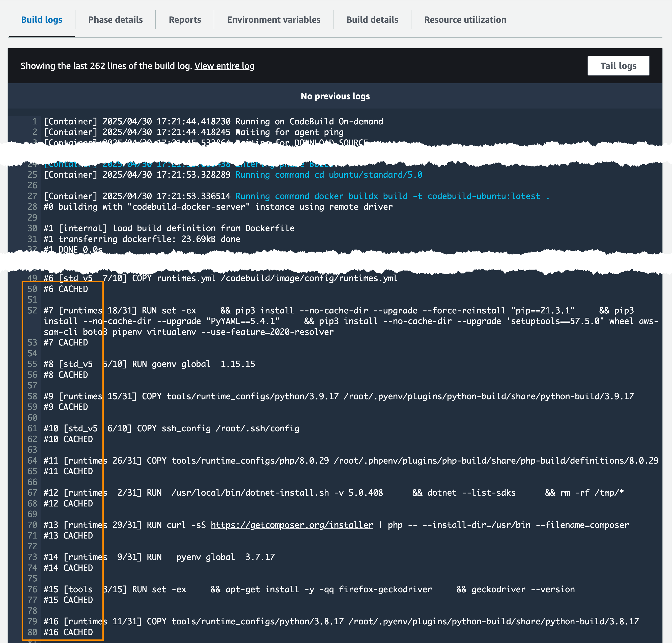Click log line number 1
Viewport: 672px width, 643px height.
[34, 121]
